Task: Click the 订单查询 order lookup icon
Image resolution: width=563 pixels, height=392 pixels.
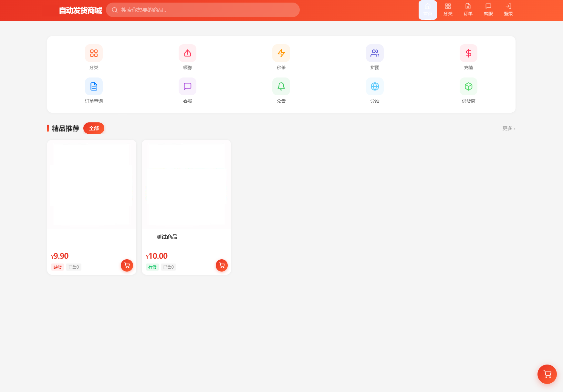Action: coord(94,87)
